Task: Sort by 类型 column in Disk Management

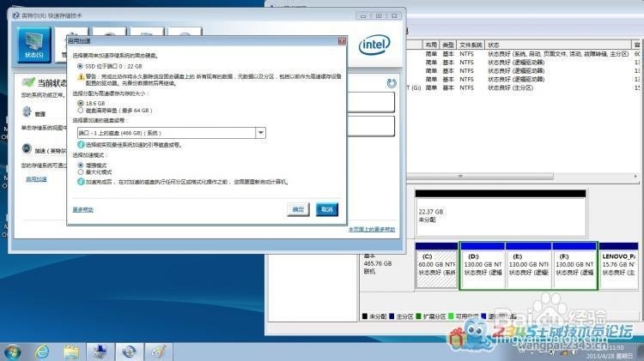Action: [x=447, y=45]
